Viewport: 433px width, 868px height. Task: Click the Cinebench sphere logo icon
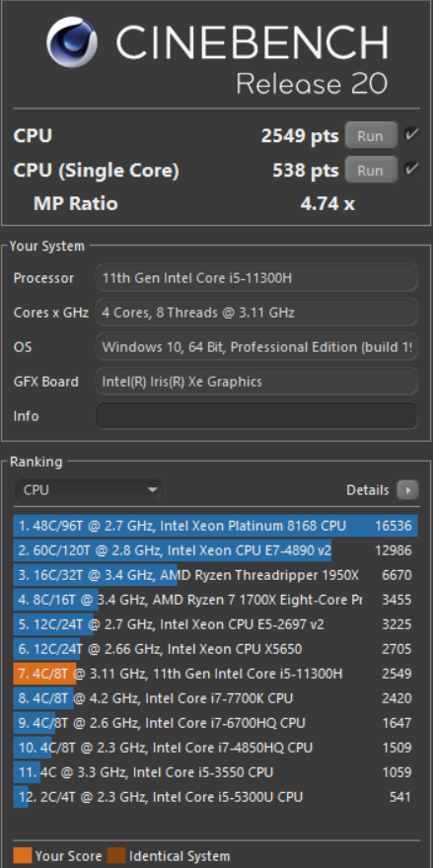click(x=72, y=42)
